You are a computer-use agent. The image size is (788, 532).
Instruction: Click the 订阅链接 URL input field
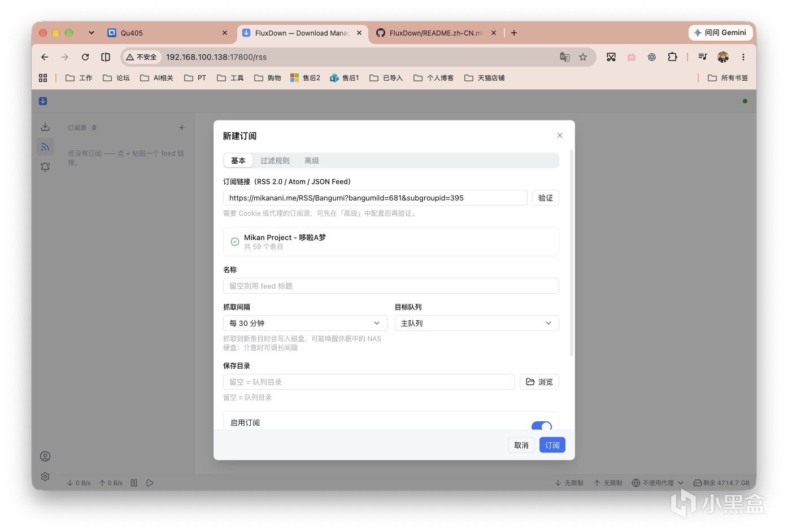click(375, 198)
